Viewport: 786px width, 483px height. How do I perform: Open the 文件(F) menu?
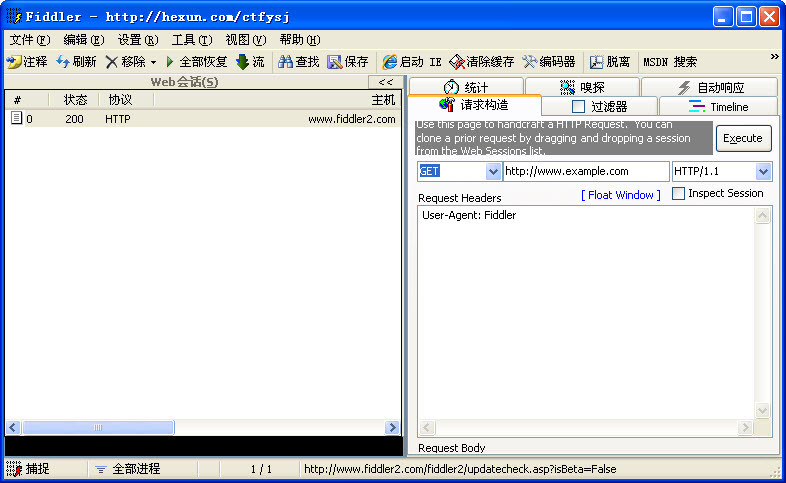point(30,40)
